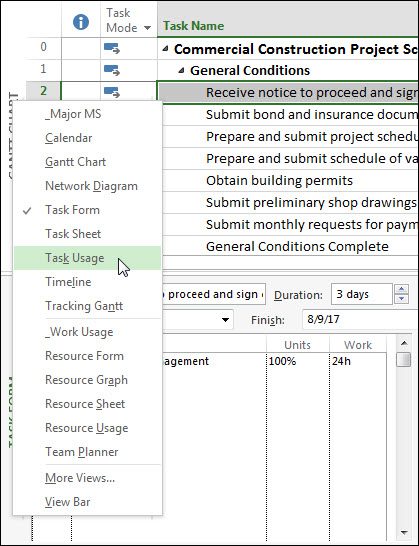This screenshot has height=546, width=419.
Task: Click the scroll up arrow in resource table
Action: (x=404, y=344)
